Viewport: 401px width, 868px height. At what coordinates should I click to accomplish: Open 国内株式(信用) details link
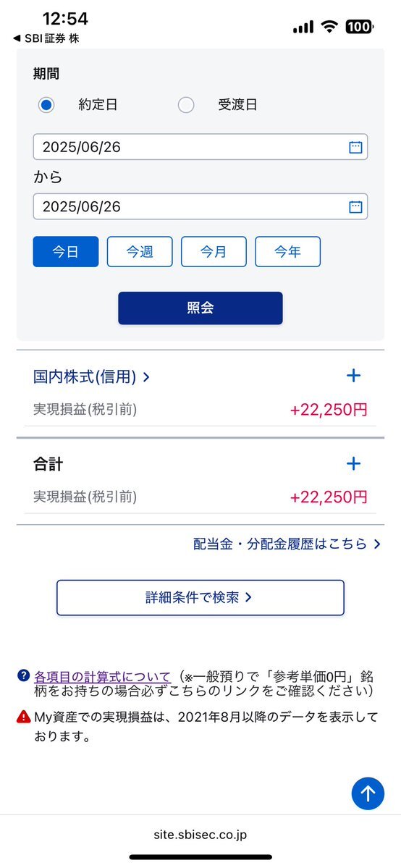[91, 377]
